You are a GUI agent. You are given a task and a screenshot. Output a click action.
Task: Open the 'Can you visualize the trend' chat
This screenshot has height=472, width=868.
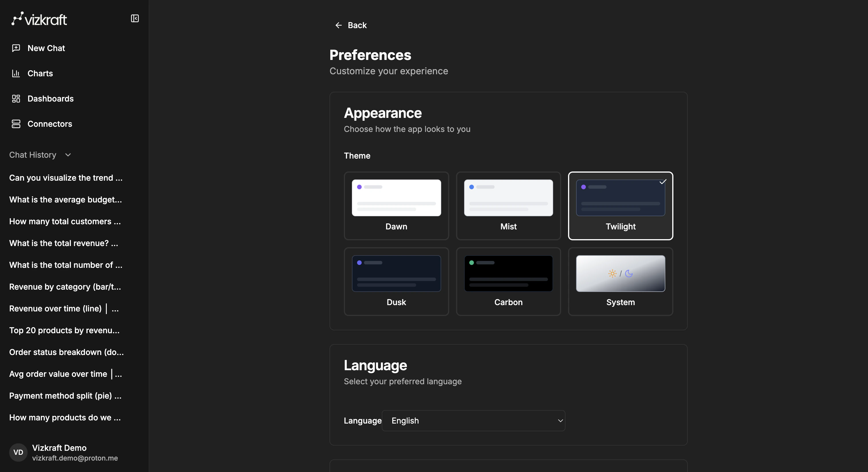click(x=66, y=178)
